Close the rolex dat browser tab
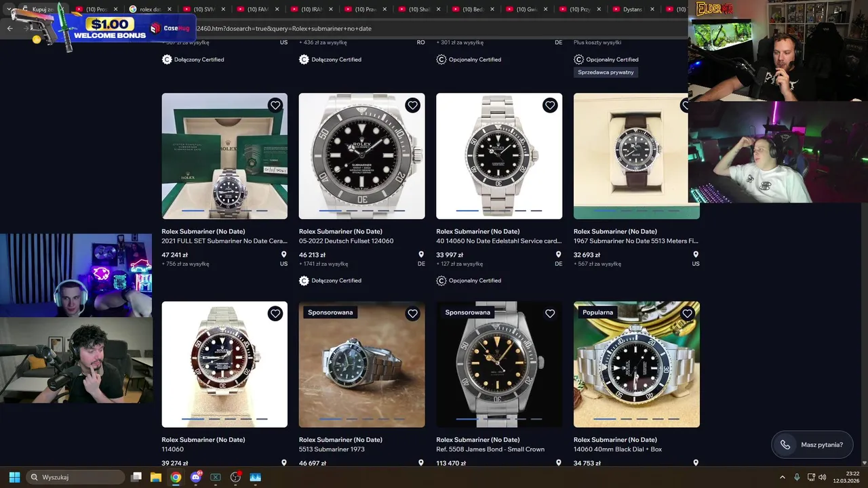The image size is (868, 488). point(170,9)
